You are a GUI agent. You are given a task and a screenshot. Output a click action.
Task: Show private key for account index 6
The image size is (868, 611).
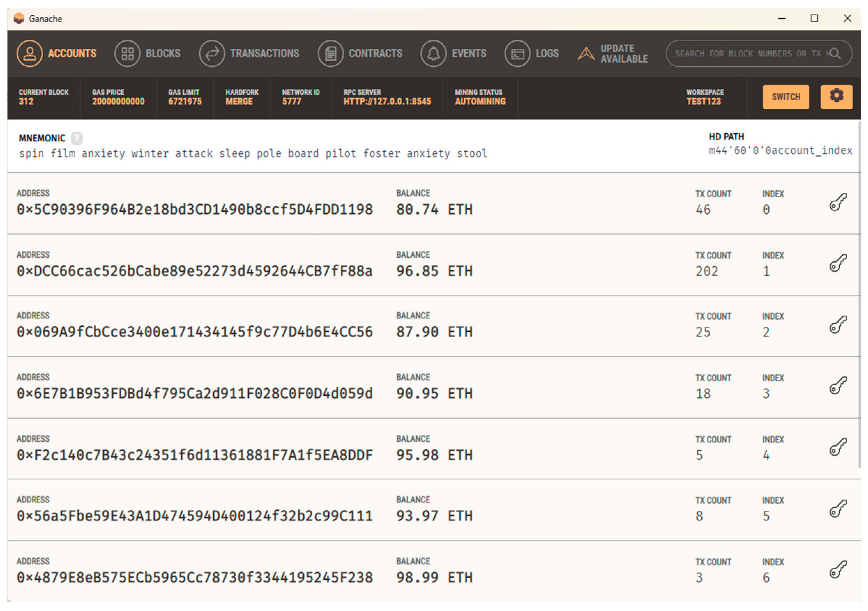click(x=838, y=570)
